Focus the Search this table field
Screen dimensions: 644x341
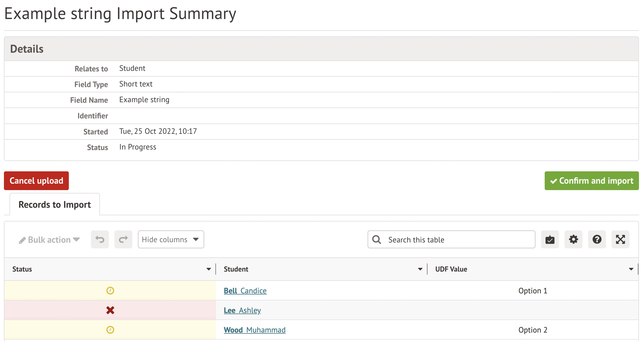(x=459, y=240)
